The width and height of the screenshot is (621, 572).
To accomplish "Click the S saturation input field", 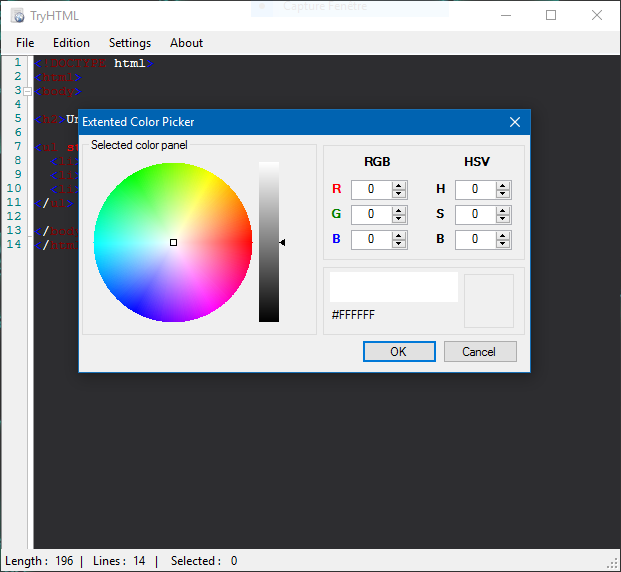I will [x=475, y=214].
